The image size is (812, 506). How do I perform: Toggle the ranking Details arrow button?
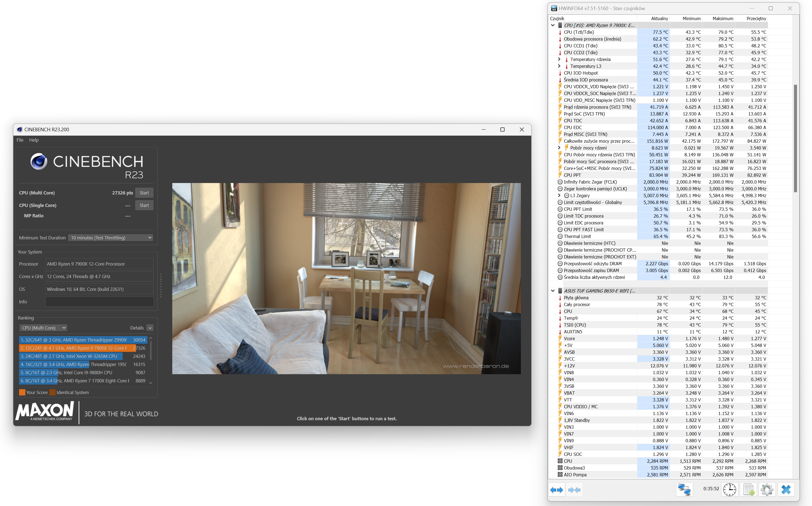click(x=150, y=328)
